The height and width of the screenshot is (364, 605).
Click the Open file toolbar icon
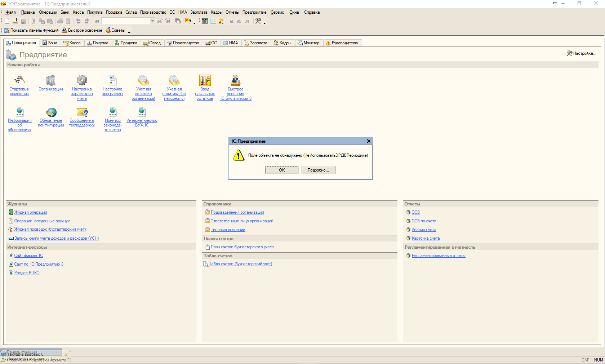(15, 21)
